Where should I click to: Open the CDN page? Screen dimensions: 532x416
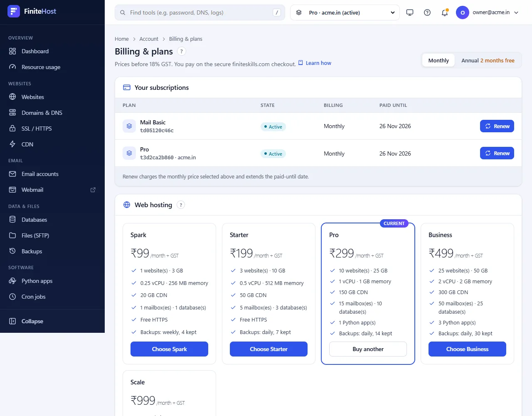pyautogui.click(x=52, y=144)
